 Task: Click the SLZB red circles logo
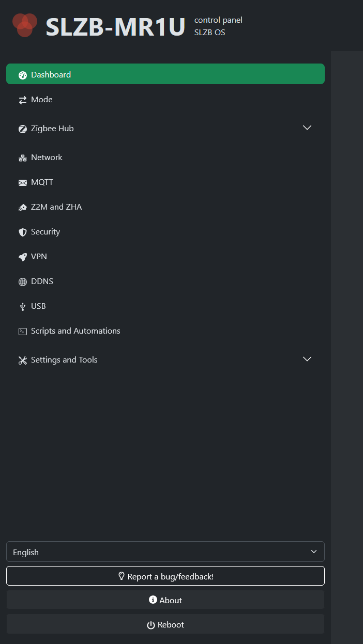(x=25, y=25)
